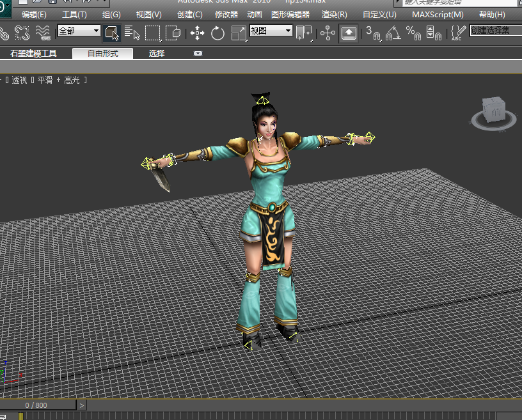Activate the Select Object tool
Image resolution: width=522 pixels, height=420 pixels.
click(x=111, y=33)
